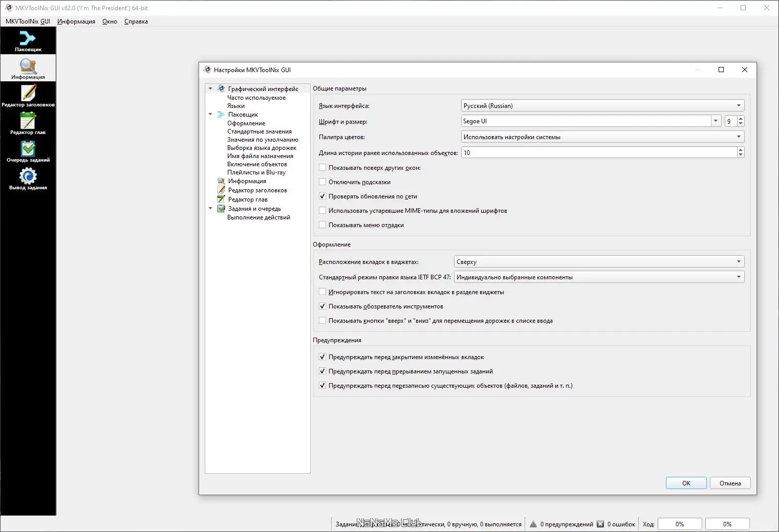Open the Палитра цветов dropdown
This screenshot has width=779, height=532.
[602, 137]
